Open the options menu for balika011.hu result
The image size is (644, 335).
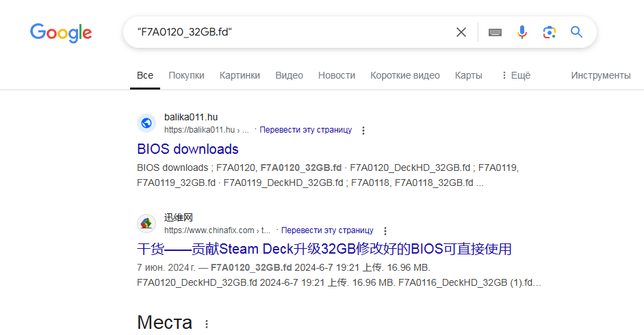(363, 131)
